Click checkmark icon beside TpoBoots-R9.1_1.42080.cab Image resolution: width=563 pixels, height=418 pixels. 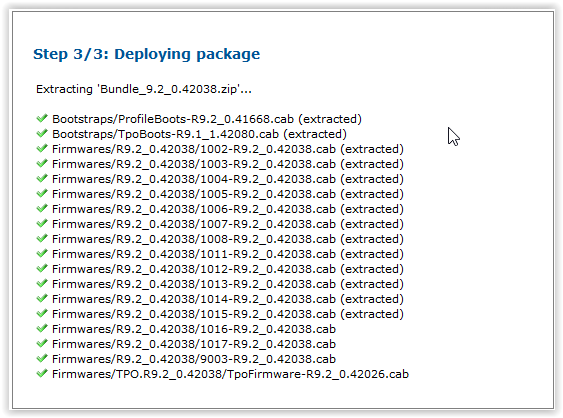coord(42,133)
